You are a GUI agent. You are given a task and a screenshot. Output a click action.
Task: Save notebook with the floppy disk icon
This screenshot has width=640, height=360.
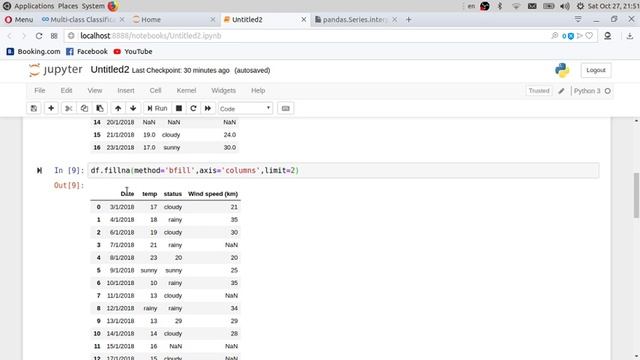pyautogui.click(x=34, y=109)
